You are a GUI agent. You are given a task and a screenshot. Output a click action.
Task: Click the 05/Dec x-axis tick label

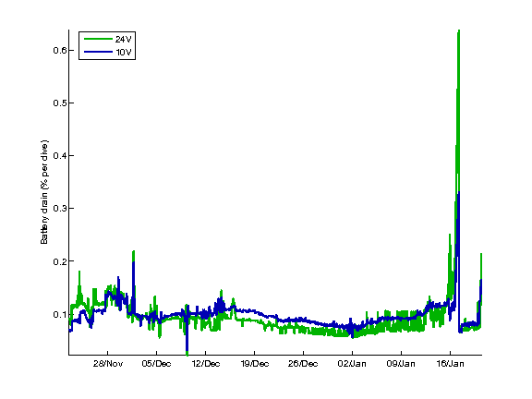[156, 364]
